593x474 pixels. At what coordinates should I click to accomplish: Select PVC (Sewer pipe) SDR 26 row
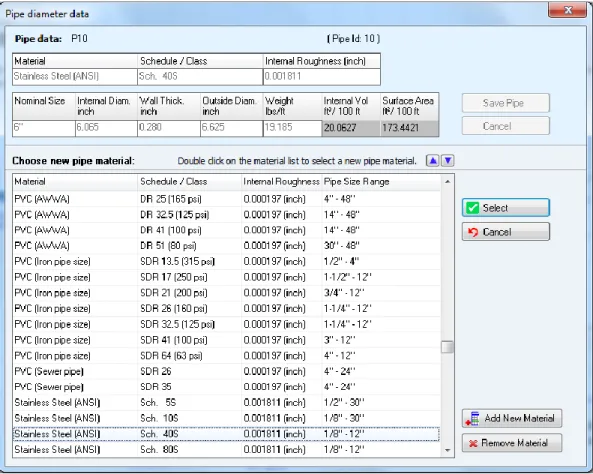pyautogui.click(x=227, y=371)
